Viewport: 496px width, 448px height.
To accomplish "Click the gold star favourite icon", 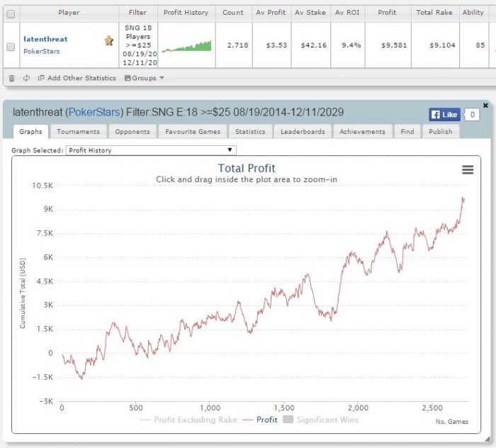I will coord(109,40).
